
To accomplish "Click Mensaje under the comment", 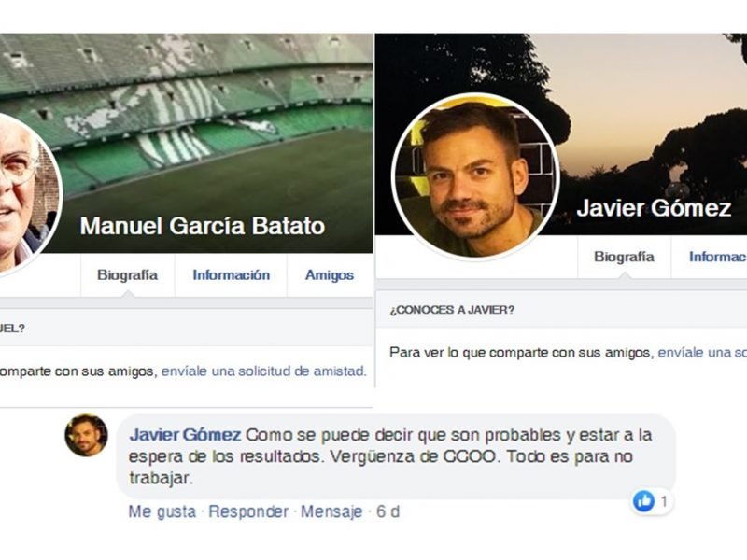I will click(331, 511).
